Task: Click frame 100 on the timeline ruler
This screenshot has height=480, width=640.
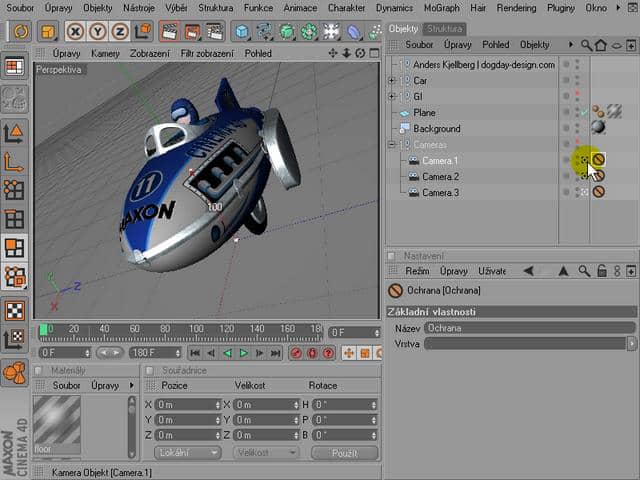Action: tap(196, 329)
